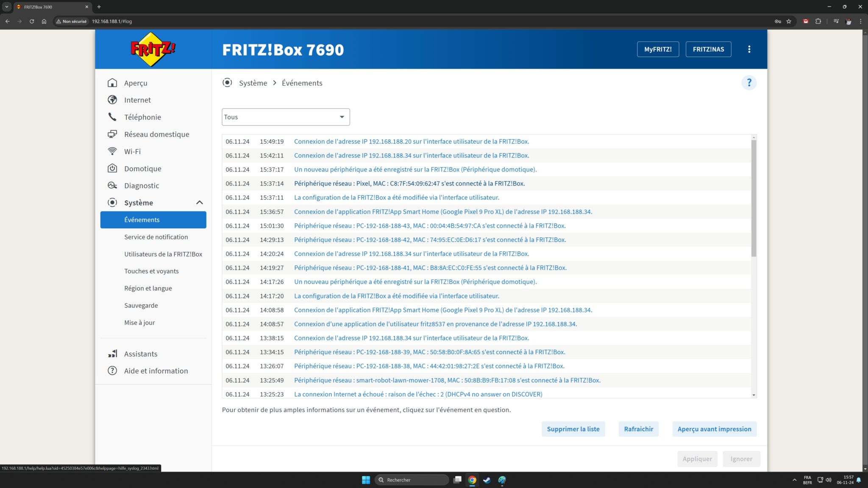The width and height of the screenshot is (868, 488).
Task: Open Task View on taskbar
Action: [x=457, y=480]
